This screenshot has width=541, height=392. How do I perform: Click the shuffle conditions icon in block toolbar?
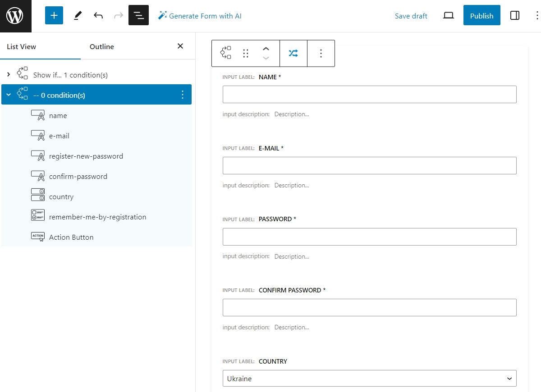click(x=293, y=53)
